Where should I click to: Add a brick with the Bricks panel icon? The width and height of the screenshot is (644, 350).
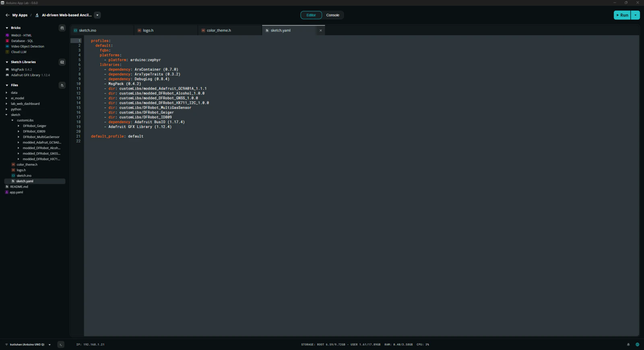[62, 28]
